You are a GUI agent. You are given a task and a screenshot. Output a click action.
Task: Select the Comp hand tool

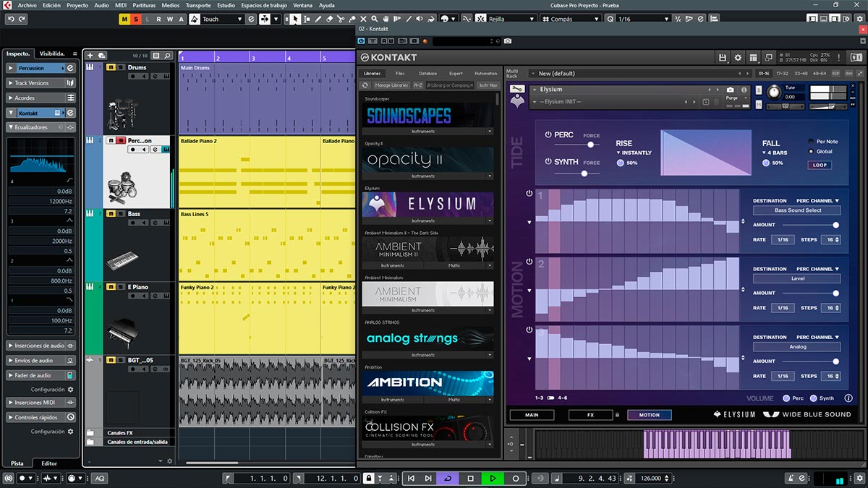coord(387,19)
